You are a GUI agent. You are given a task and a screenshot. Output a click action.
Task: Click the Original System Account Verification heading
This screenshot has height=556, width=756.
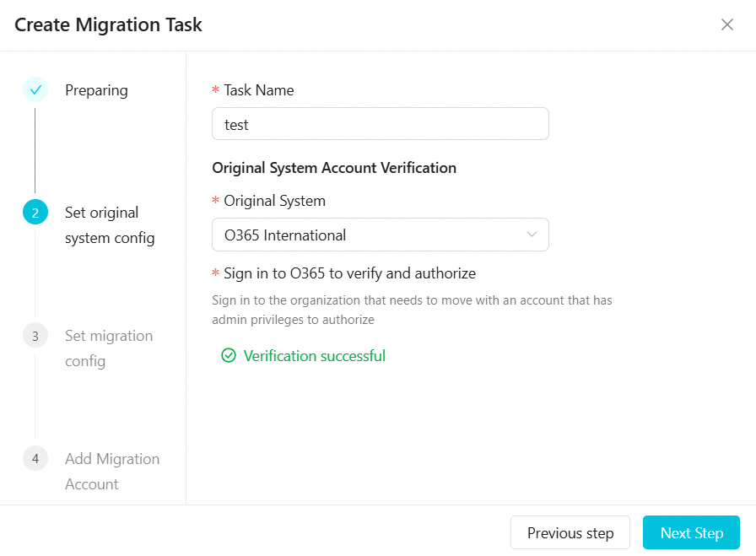click(x=334, y=168)
